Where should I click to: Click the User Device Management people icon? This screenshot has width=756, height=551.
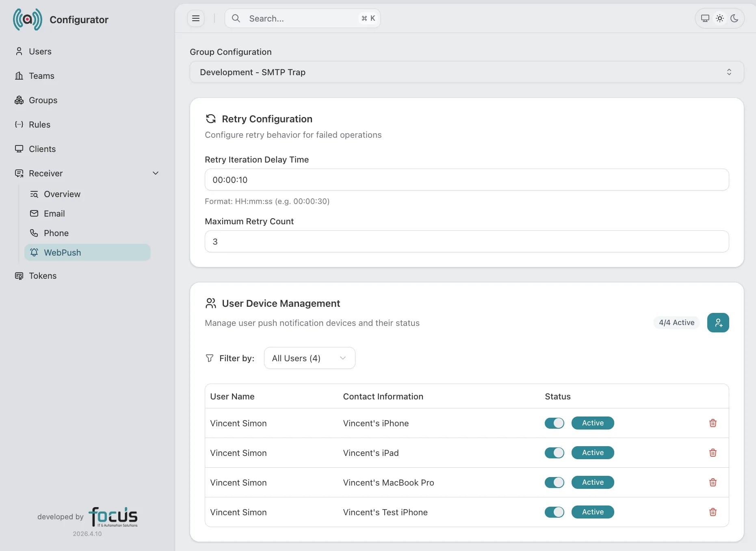pyautogui.click(x=211, y=303)
